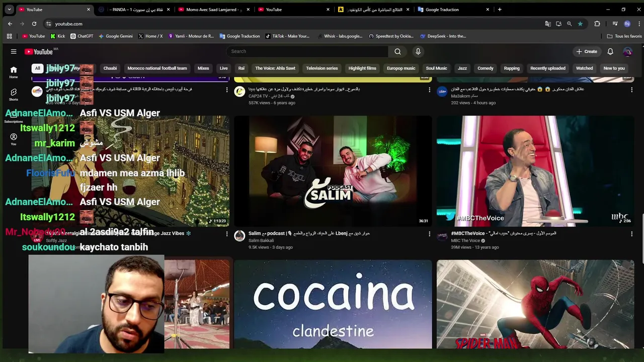Select the Television series chip
Image resolution: width=644 pixels, height=362 pixels.
pyautogui.click(x=322, y=68)
